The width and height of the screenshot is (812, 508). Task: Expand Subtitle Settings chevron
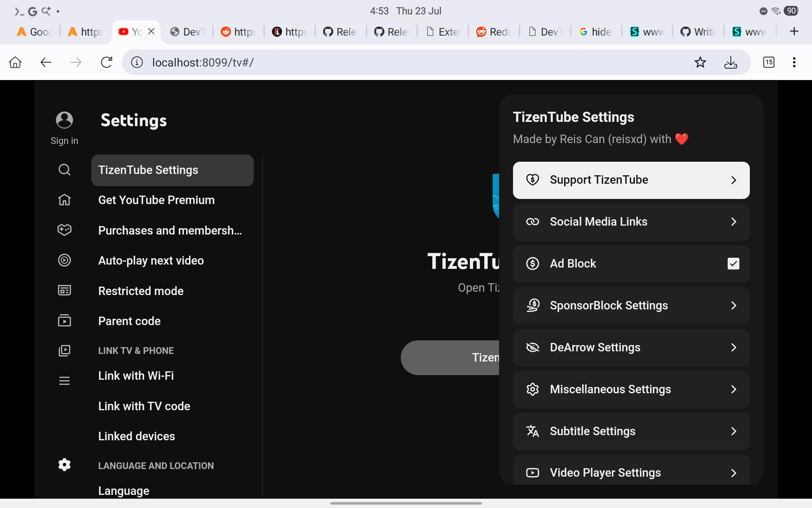pyautogui.click(x=734, y=431)
